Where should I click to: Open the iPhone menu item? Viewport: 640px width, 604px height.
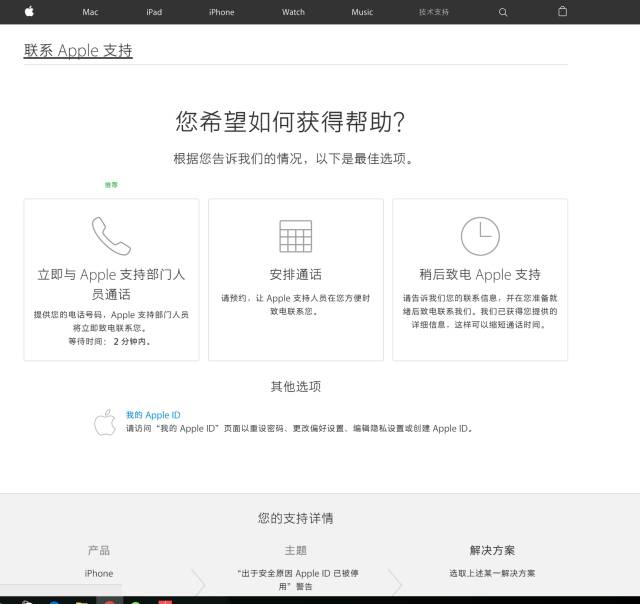222,12
